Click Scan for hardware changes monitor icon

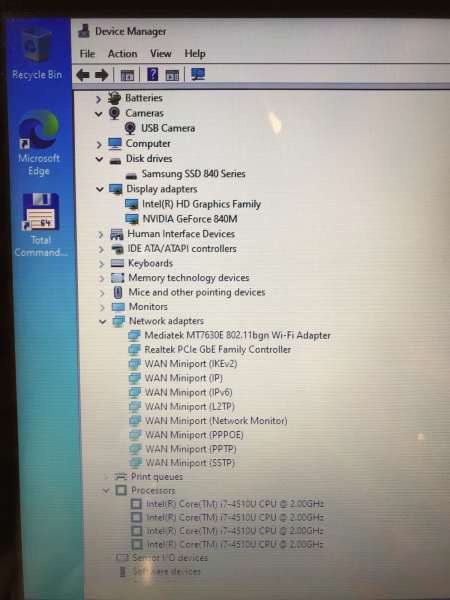[x=198, y=74]
